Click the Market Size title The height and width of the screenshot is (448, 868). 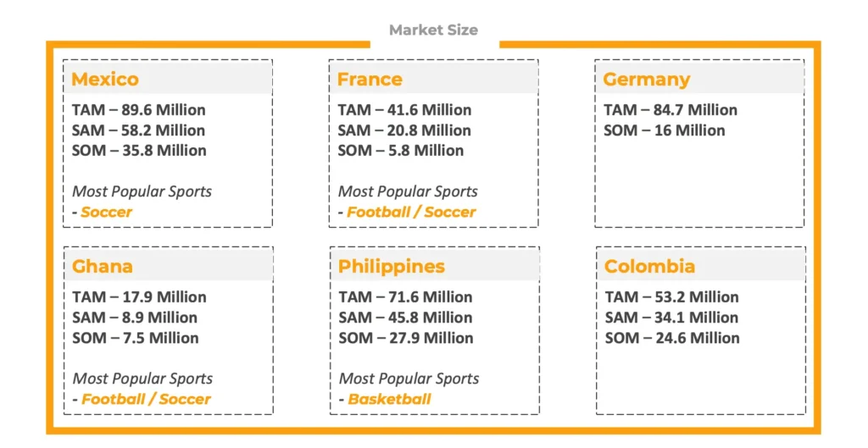pos(433,30)
